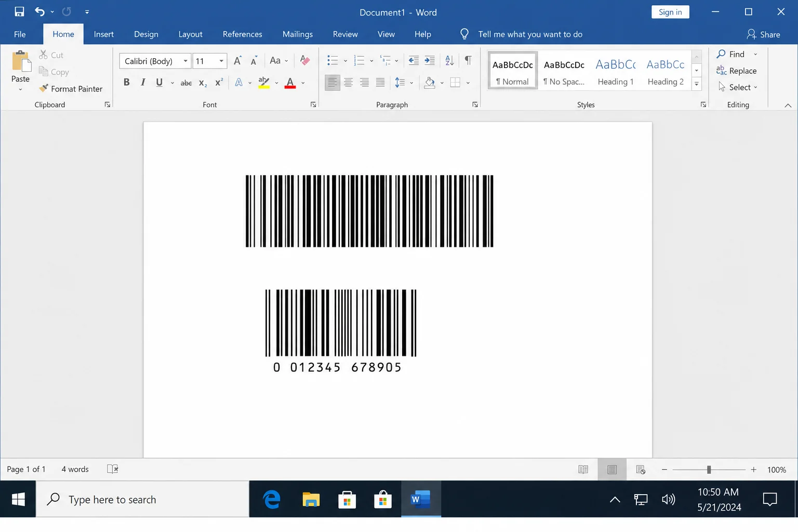
Task: Open the font name dropdown
Action: [185, 61]
